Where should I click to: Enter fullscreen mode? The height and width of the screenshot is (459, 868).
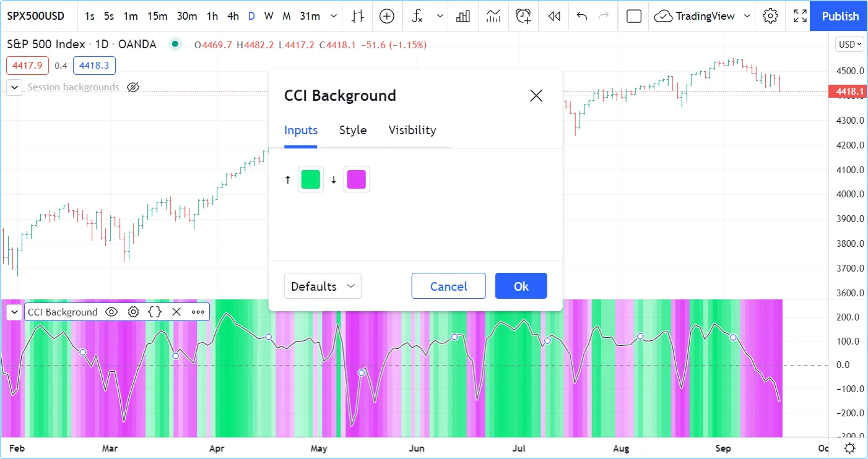pyautogui.click(x=800, y=16)
